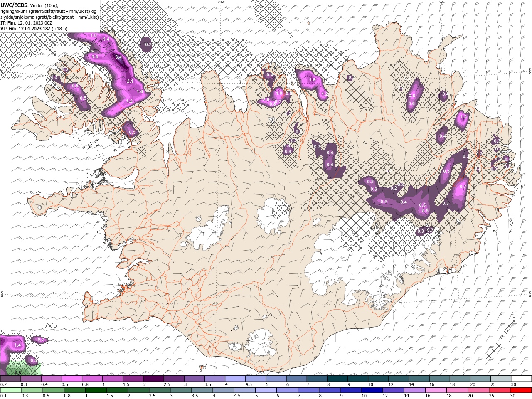Click the white swatch ending the snow legend
The image size is (532, 399).
521,379
